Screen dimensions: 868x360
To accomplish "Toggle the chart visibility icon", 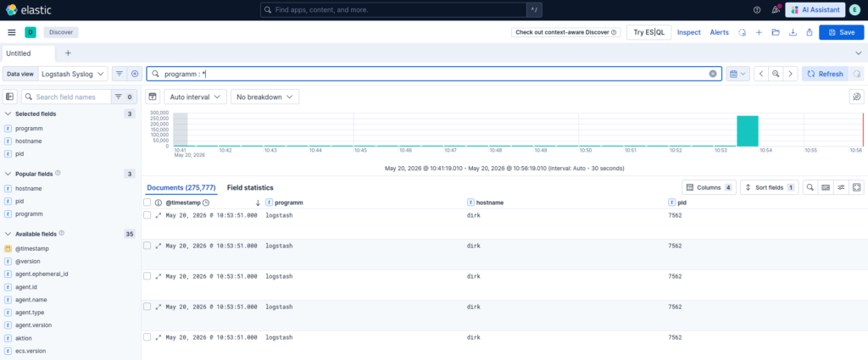I will point(153,97).
